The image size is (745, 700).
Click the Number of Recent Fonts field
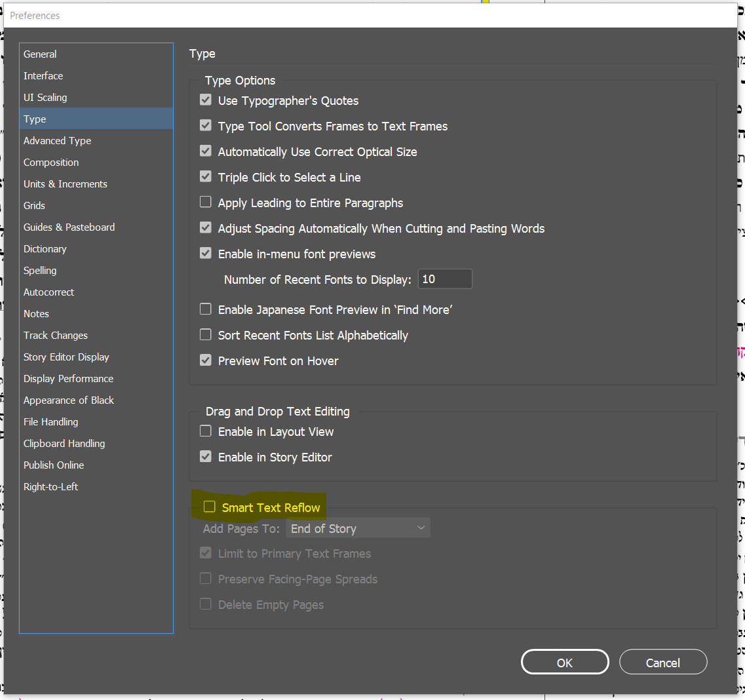tap(445, 279)
